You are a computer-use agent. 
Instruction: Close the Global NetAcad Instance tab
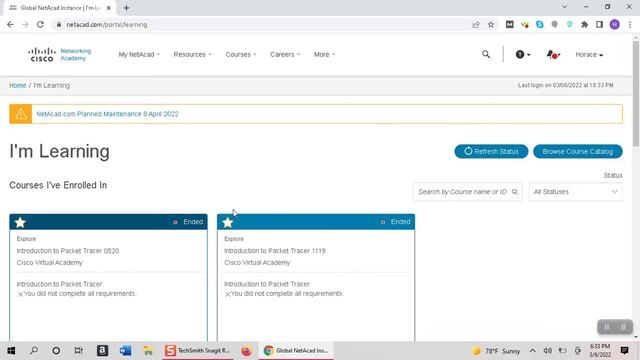109,8
